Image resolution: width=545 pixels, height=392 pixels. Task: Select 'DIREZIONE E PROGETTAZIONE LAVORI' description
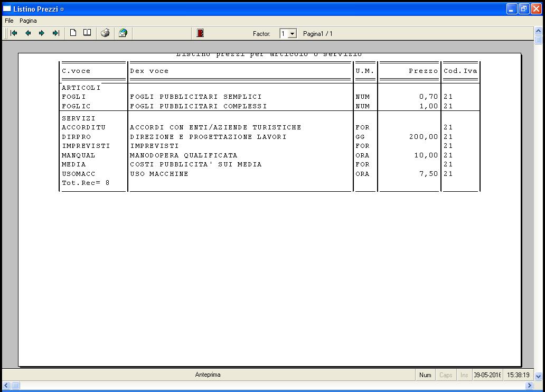click(208, 137)
